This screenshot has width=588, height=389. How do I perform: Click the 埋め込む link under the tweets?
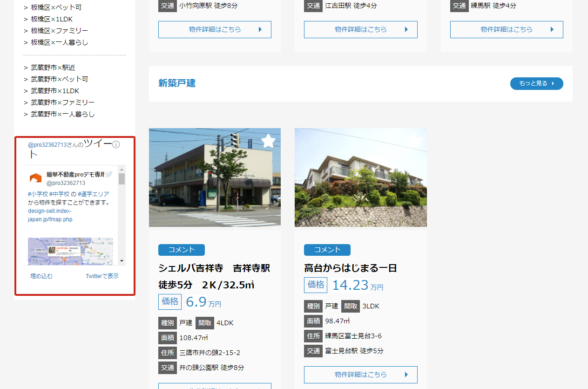[x=41, y=276]
